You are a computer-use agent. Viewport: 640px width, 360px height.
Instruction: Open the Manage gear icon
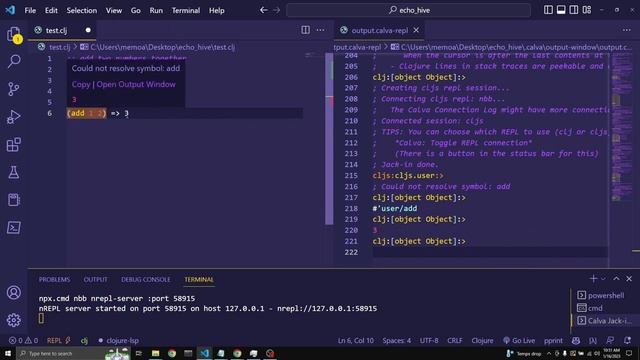13,320
